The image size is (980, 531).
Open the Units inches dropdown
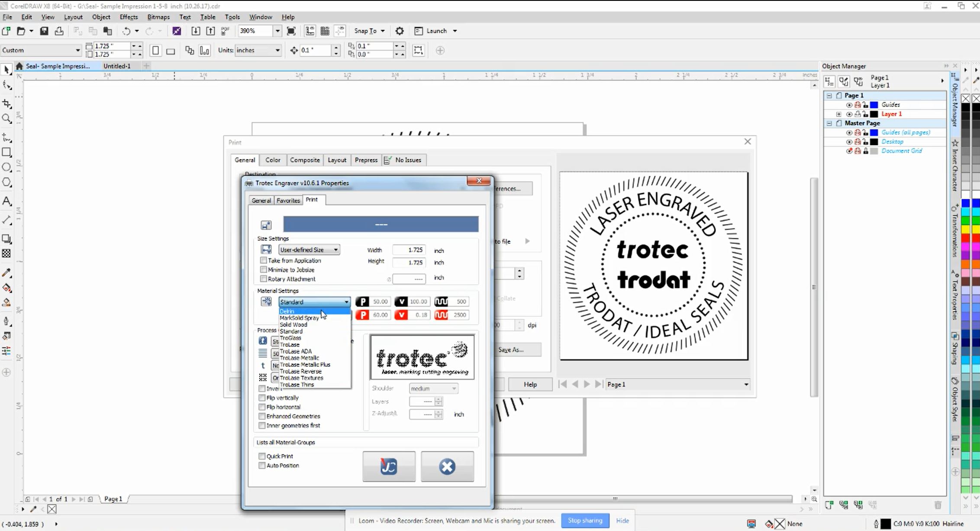pos(277,51)
